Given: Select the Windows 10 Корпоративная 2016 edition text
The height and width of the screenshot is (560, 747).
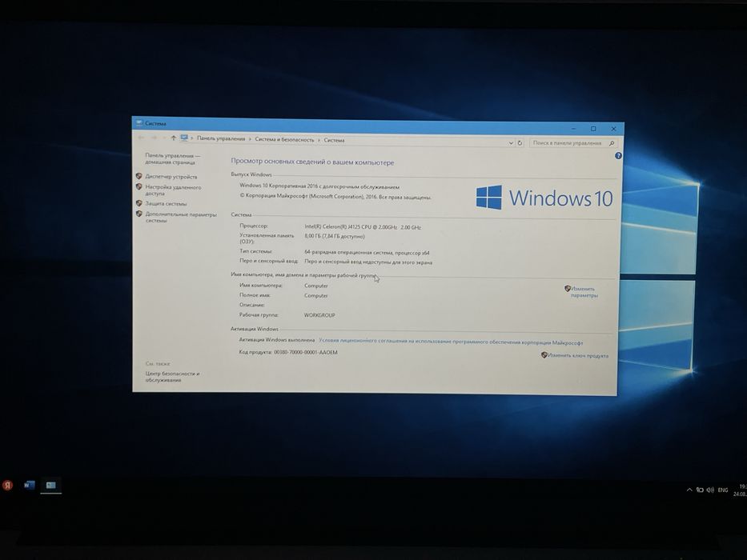Looking at the screenshot, I should click(319, 186).
